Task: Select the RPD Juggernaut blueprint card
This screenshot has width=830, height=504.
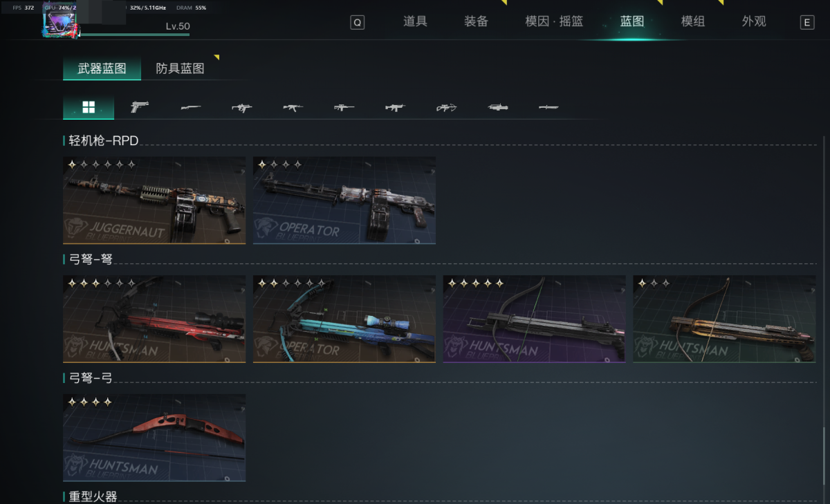Action: coord(154,200)
